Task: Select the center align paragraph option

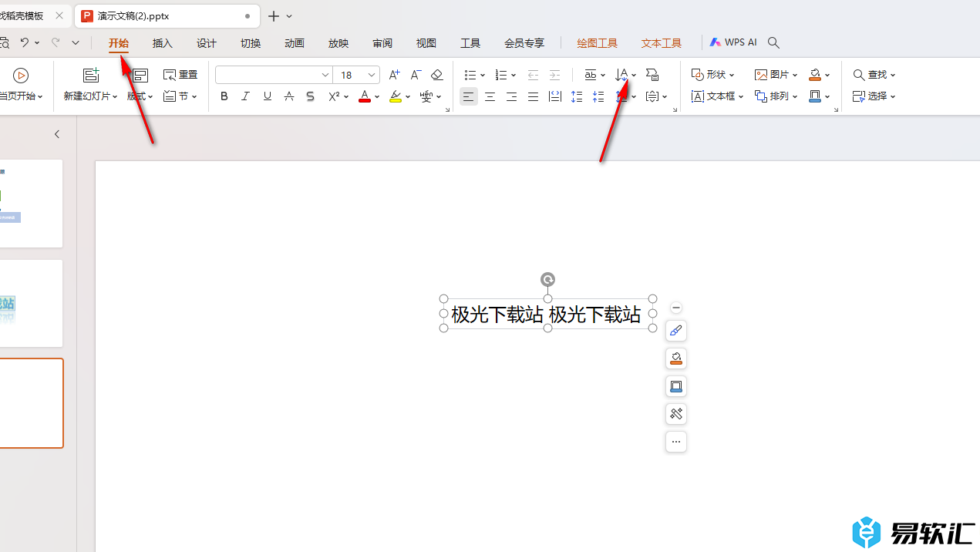Action: point(490,96)
